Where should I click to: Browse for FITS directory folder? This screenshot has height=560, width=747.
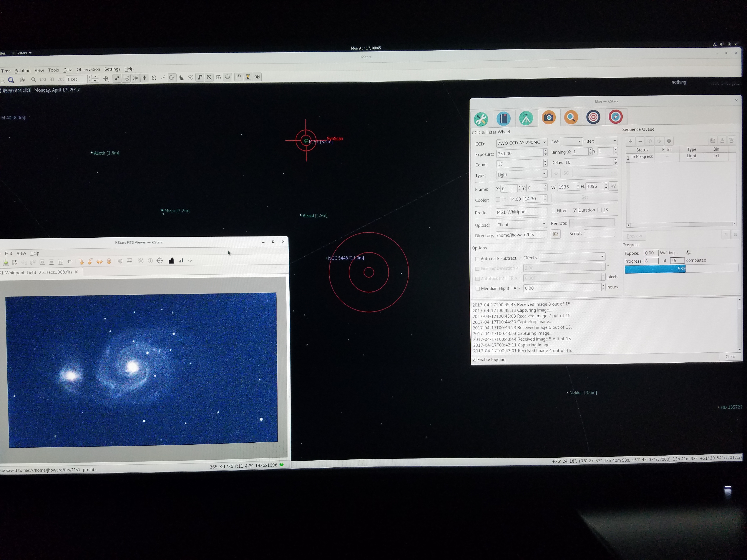555,234
